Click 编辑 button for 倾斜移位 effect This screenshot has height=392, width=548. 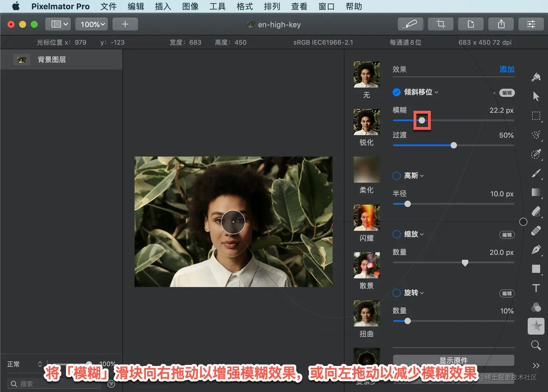507,93
